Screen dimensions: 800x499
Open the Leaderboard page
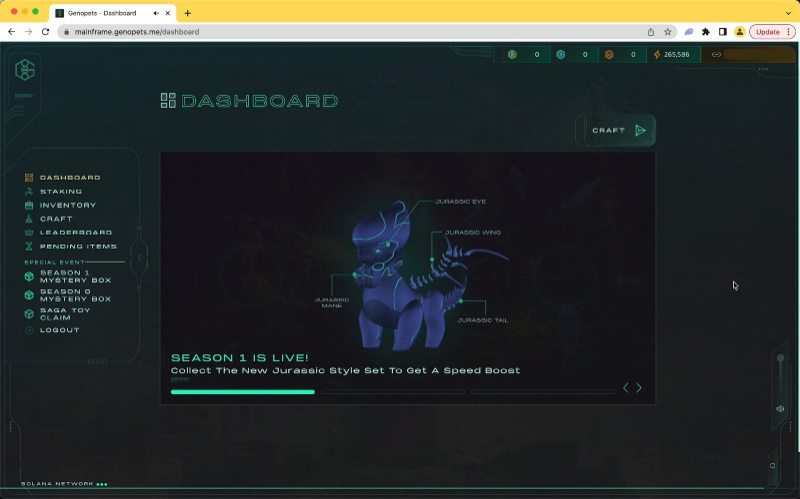tap(76, 233)
